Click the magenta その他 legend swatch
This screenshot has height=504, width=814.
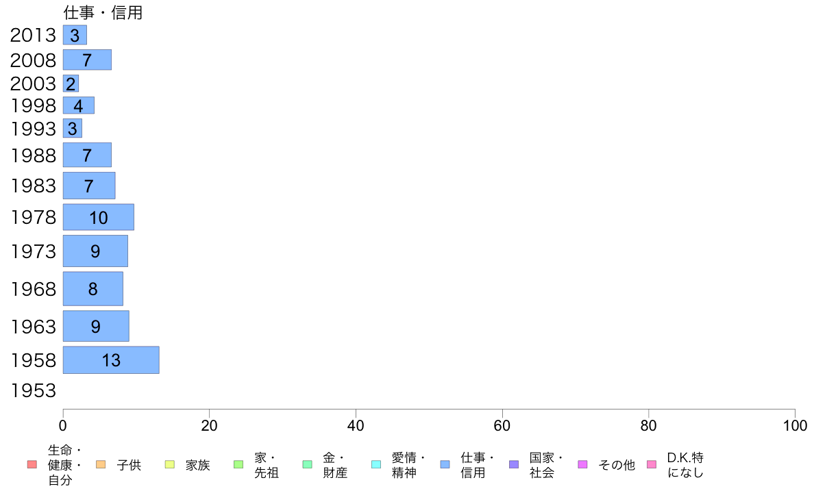pos(582,464)
